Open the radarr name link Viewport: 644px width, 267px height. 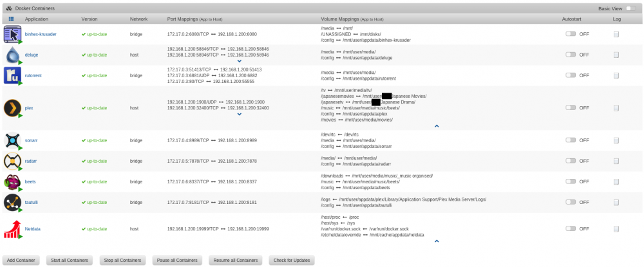31,161
